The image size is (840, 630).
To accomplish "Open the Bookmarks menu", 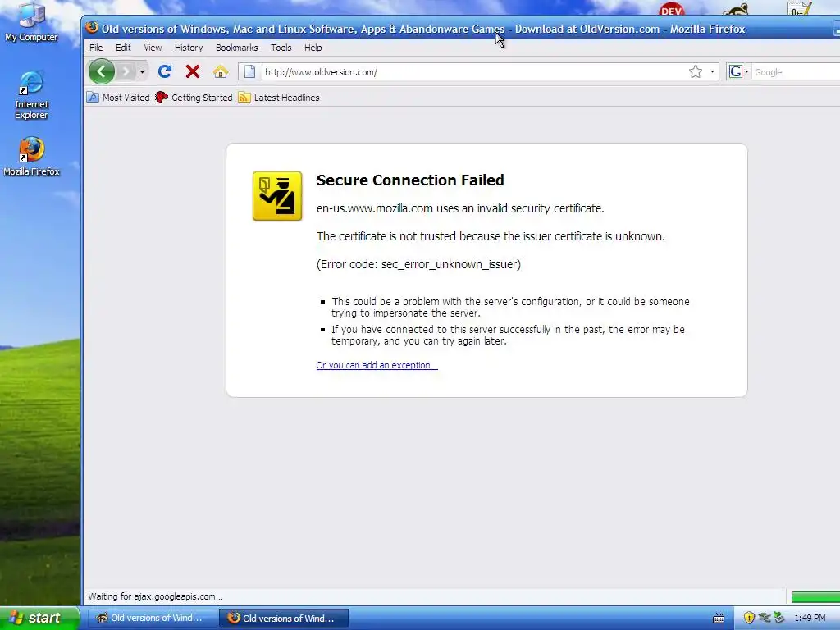I will point(237,48).
